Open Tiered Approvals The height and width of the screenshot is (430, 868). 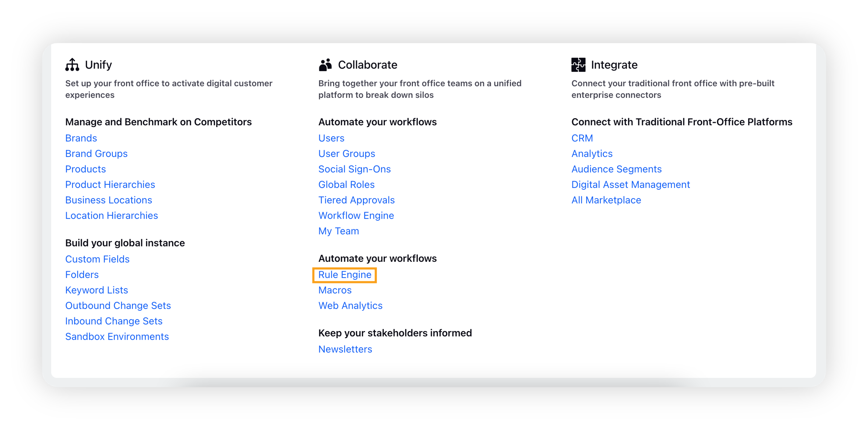pos(357,200)
